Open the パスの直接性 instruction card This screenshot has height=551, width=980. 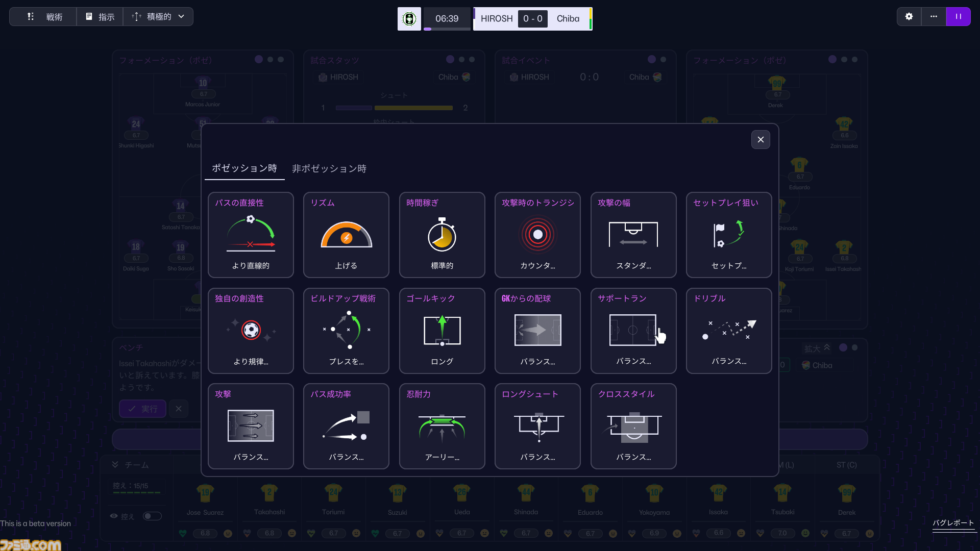[251, 235]
